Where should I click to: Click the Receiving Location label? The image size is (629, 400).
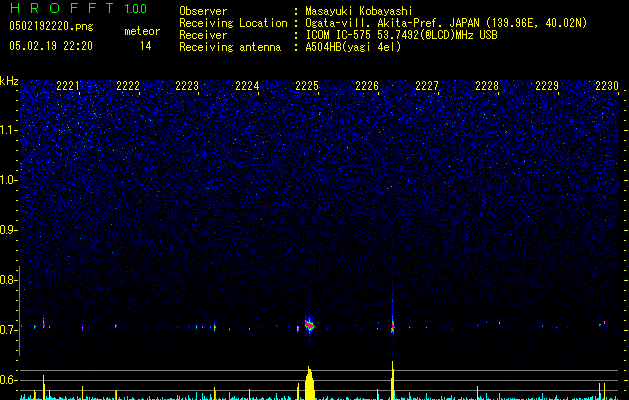coord(233,24)
